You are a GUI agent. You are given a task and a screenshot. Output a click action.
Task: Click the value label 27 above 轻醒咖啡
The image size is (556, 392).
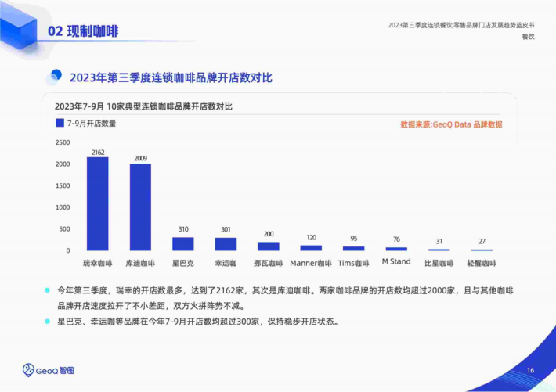482,241
